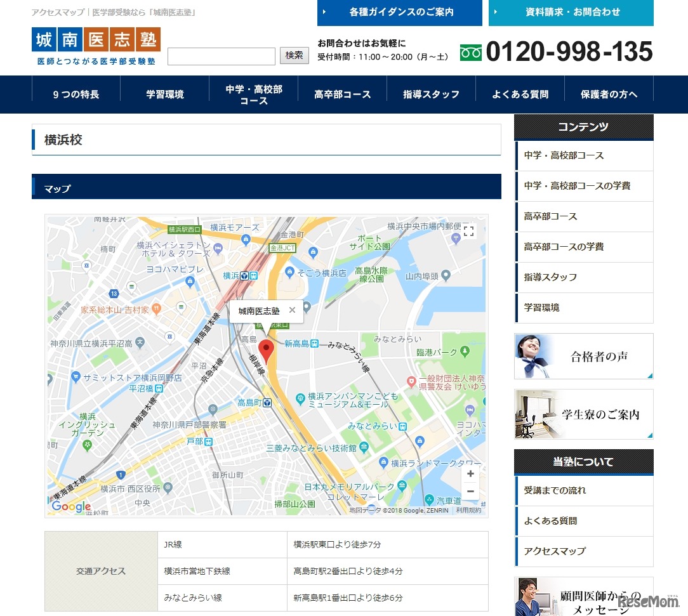Focus the site search text field

coord(221,56)
